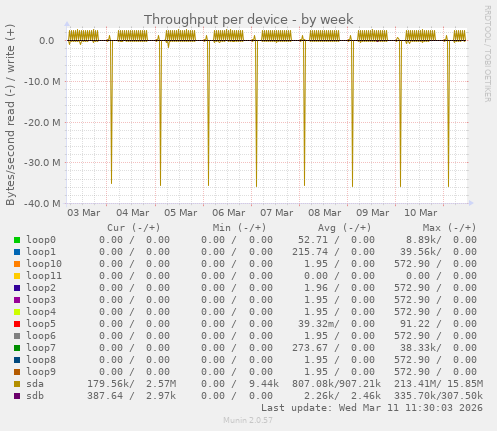Click the Munin 2.0.57 version text
Screen dimensions: 497x431
pyautogui.click(x=248, y=420)
